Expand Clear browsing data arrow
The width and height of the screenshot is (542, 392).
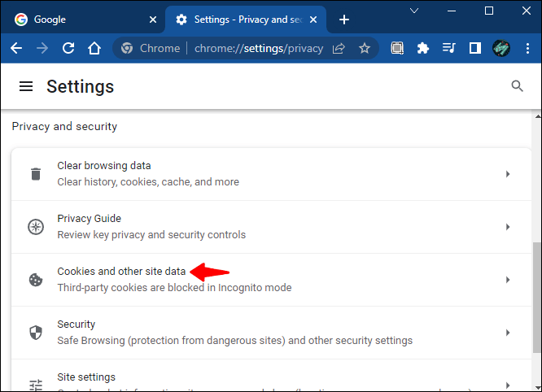[508, 174]
